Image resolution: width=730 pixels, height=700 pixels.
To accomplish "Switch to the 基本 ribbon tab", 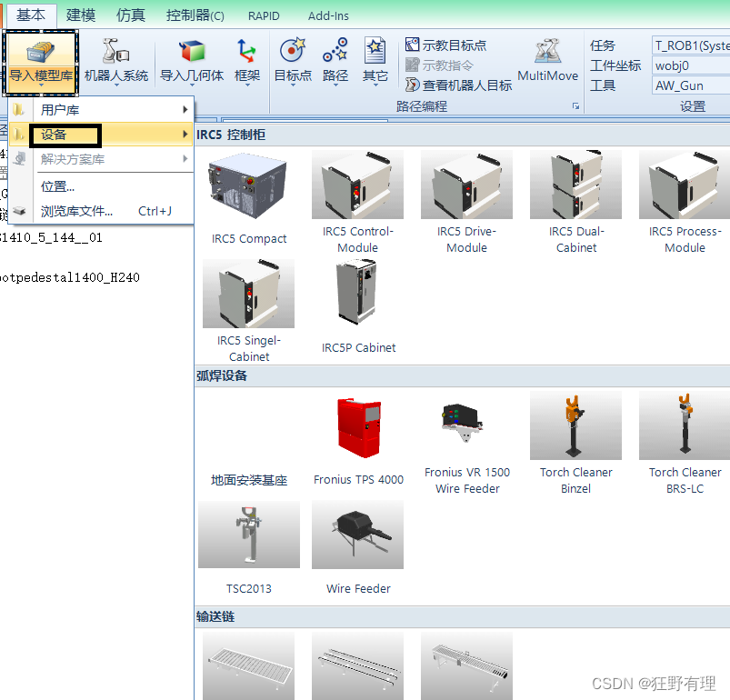I will 31,15.
